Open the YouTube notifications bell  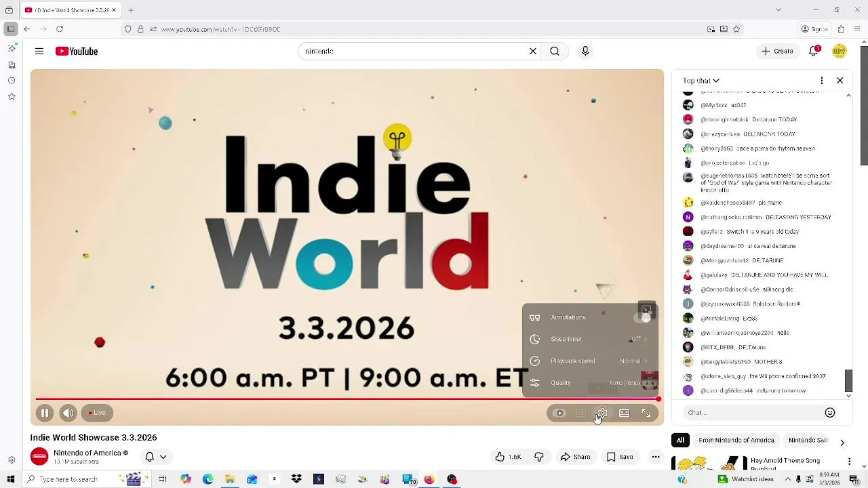[x=814, y=52]
